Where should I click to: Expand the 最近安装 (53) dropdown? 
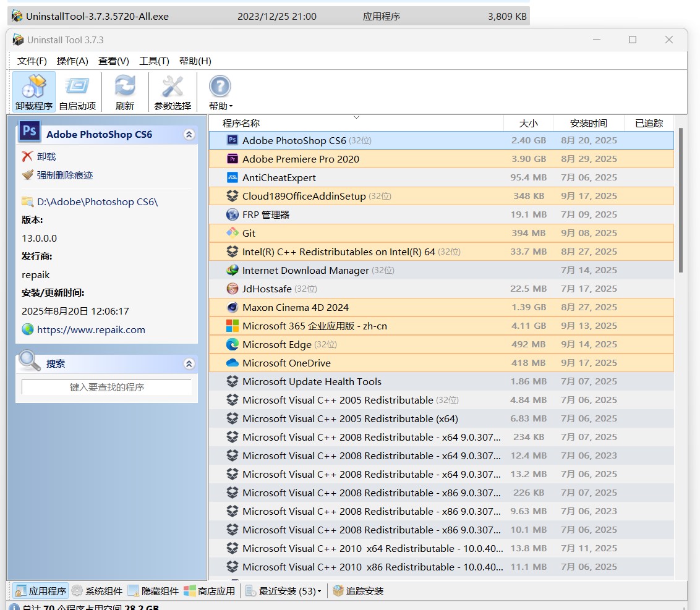tap(320, 591)
